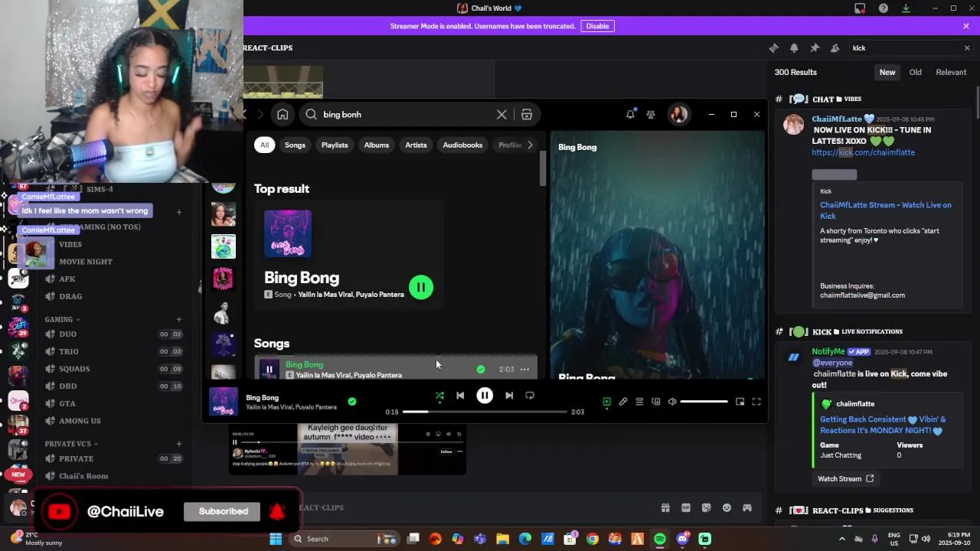Image resolution: width=980 pixels, height=551 pixels.
Task: Open Spotify from the Windows taskbar
Action: point(660,539)
